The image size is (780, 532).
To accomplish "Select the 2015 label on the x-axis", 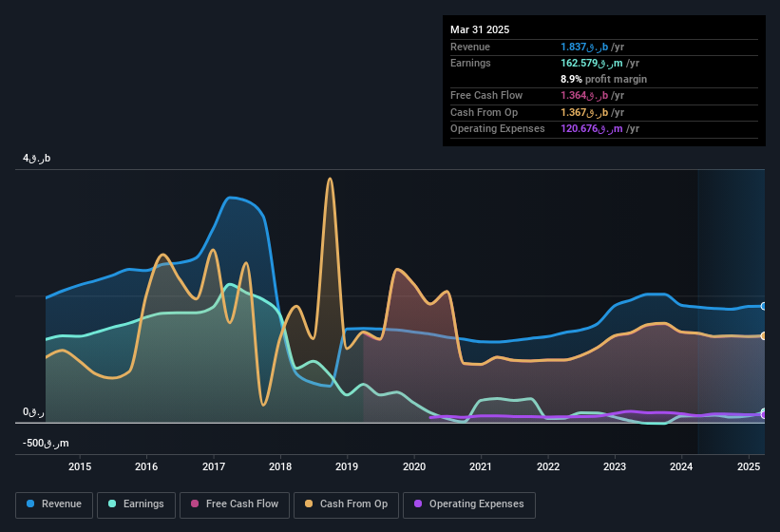I will 80,466.
